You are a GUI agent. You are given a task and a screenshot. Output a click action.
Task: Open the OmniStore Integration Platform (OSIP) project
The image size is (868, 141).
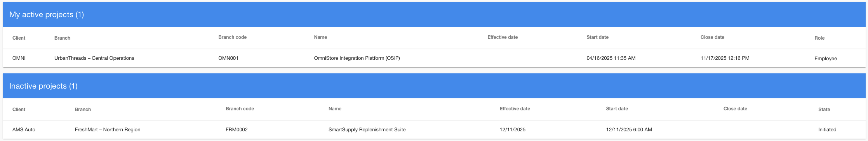357,58
